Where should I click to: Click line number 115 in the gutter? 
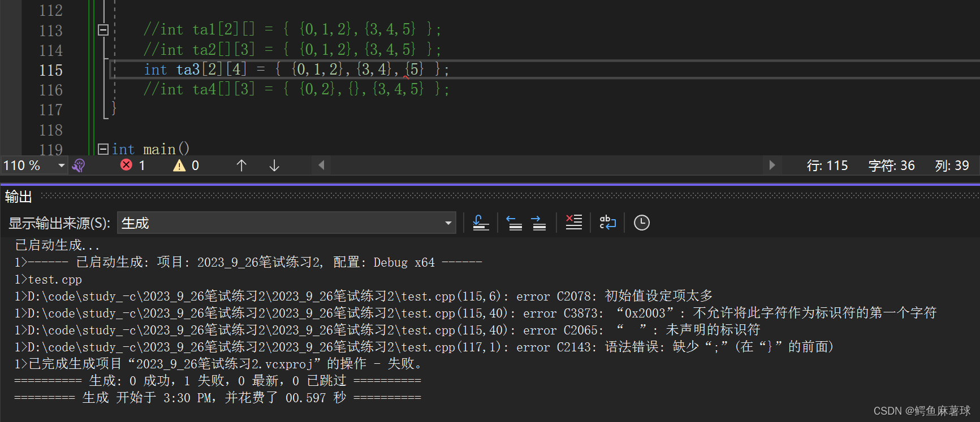(51, 70)
